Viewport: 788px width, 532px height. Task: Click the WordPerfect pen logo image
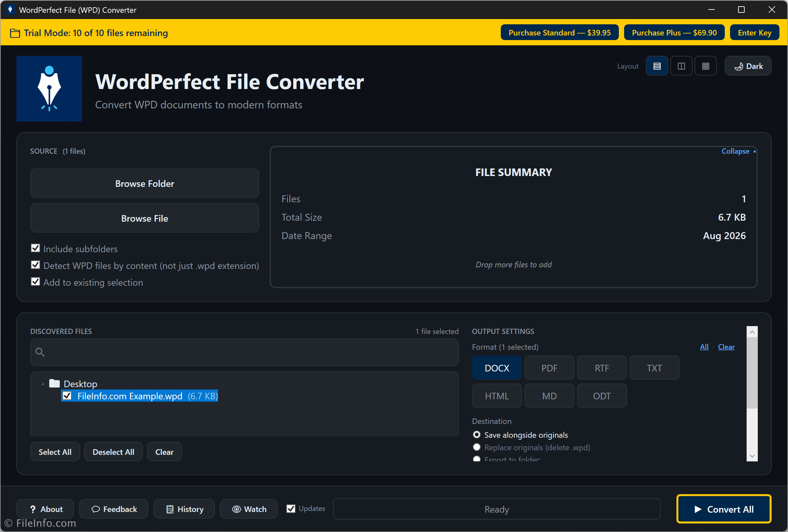49,89
